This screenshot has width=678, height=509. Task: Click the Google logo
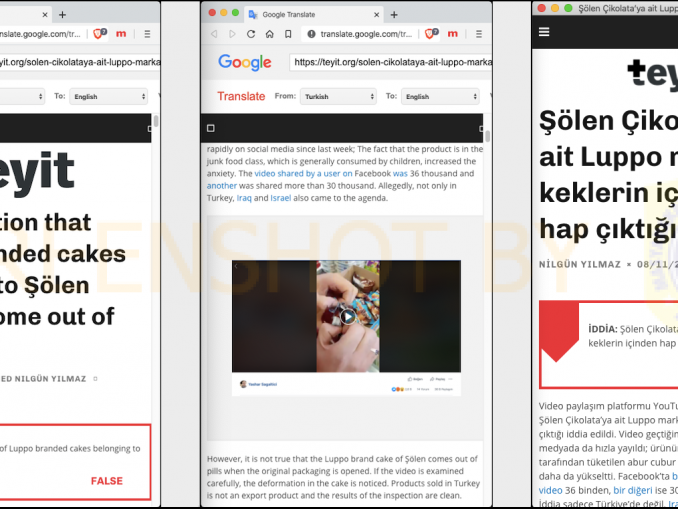pos(245,63)
